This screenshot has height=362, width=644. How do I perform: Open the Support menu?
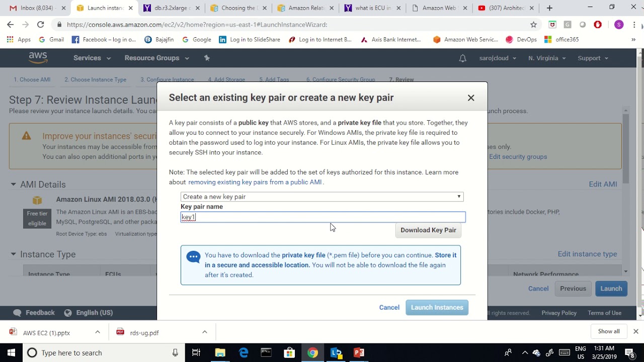click(x=593, y=58)
